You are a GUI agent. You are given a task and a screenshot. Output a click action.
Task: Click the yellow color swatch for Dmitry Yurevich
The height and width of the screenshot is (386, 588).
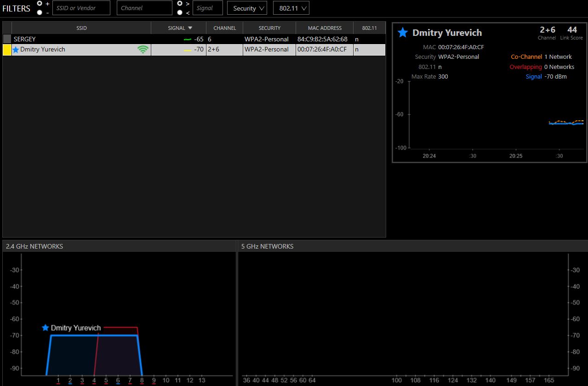(x=7, y=50)
